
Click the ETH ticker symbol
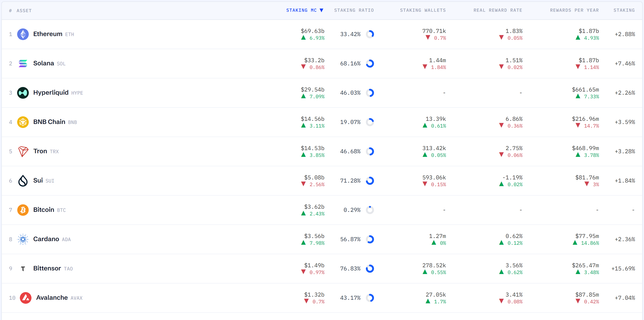(x=70, y=34)
